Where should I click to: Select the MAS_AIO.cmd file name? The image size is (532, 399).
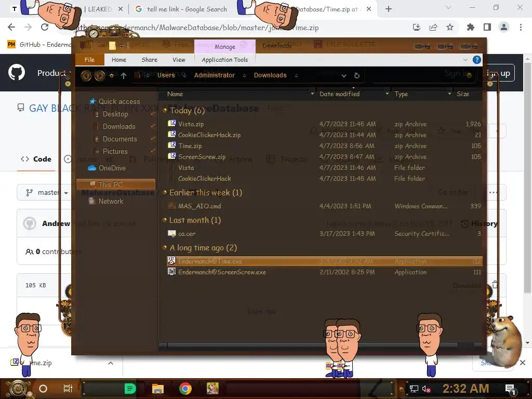pos(199,206)
